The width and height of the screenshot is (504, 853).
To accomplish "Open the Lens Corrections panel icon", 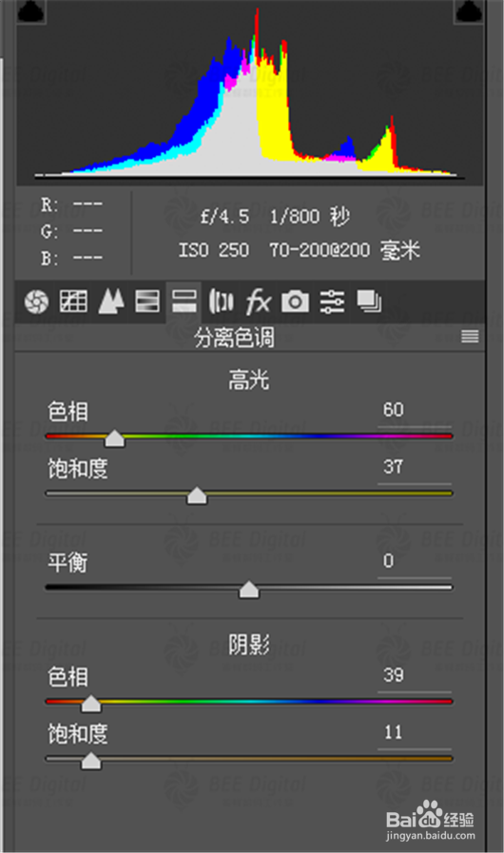I will click(221, 300).
